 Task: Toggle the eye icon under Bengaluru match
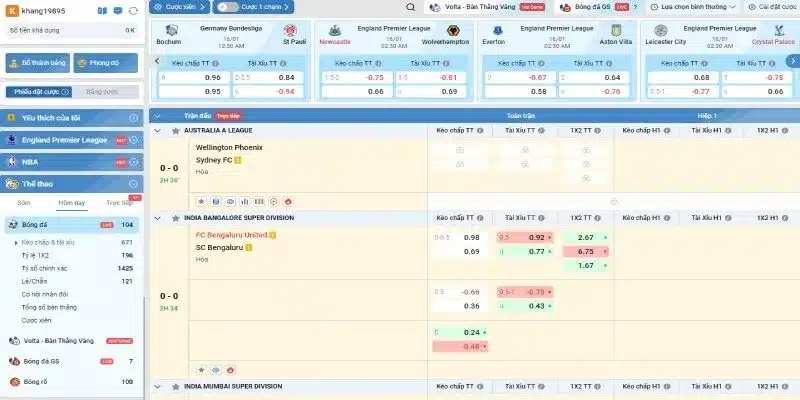[x=215, y=369]
